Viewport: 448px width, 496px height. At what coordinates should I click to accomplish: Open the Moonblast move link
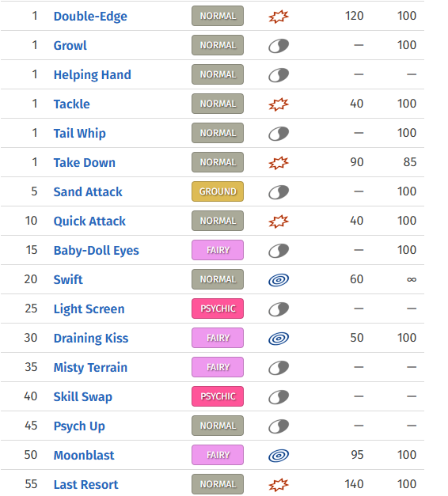[x=84, y=455]
